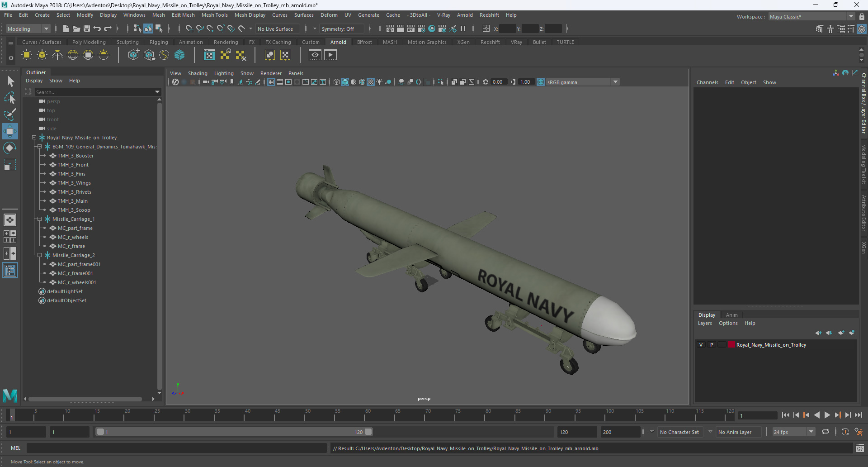Screen dimensions: 868x467
Task: Click the current frame marker on timeline
Action: 12,415
